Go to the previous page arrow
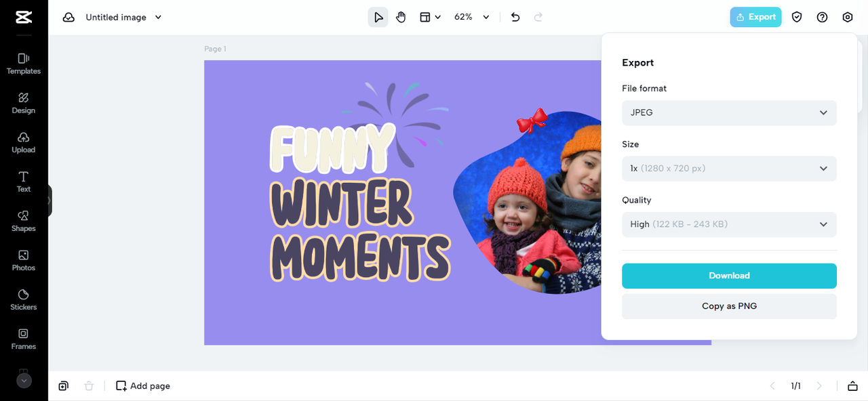The height and width of the screenshot is (401, 868). pyautogui.click(x=772, y=386)
